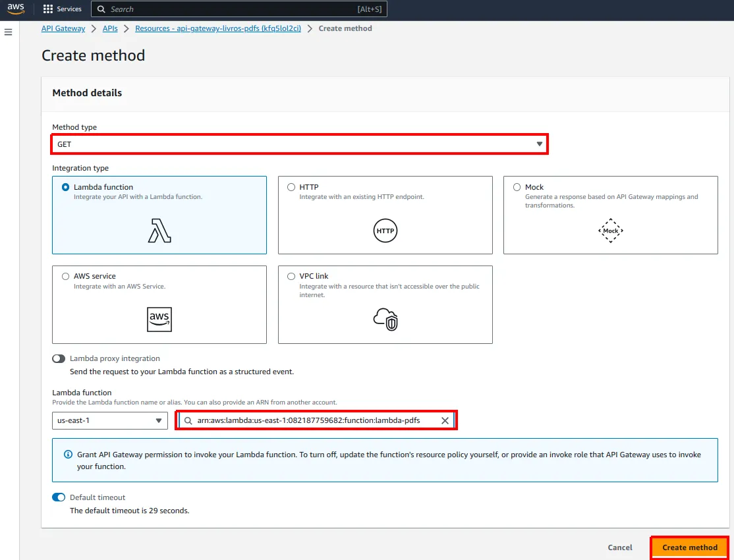The height and width of the screenshot is (560, 734).
Task: Click the info icon in the permission notice
Action: [68, 454]
